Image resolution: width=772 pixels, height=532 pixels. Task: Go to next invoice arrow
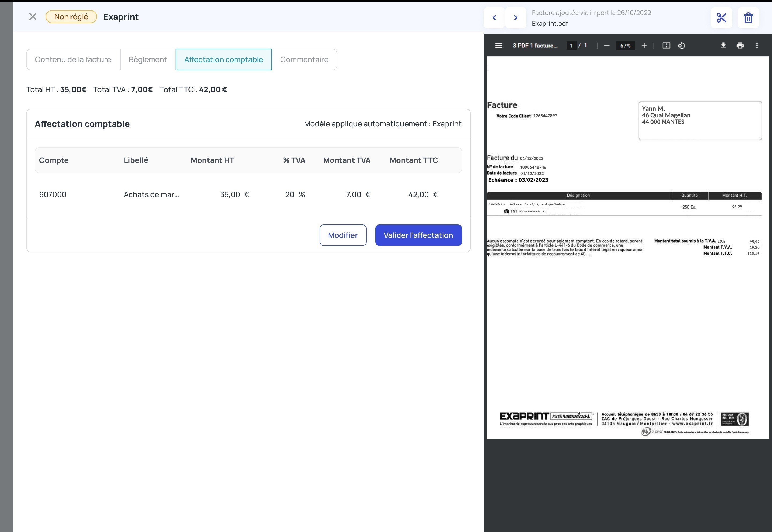click(515, 18)
